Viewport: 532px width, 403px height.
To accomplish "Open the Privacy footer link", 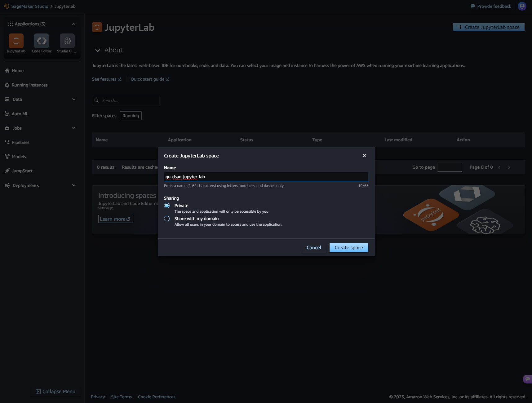I will [x=98, y=397].
